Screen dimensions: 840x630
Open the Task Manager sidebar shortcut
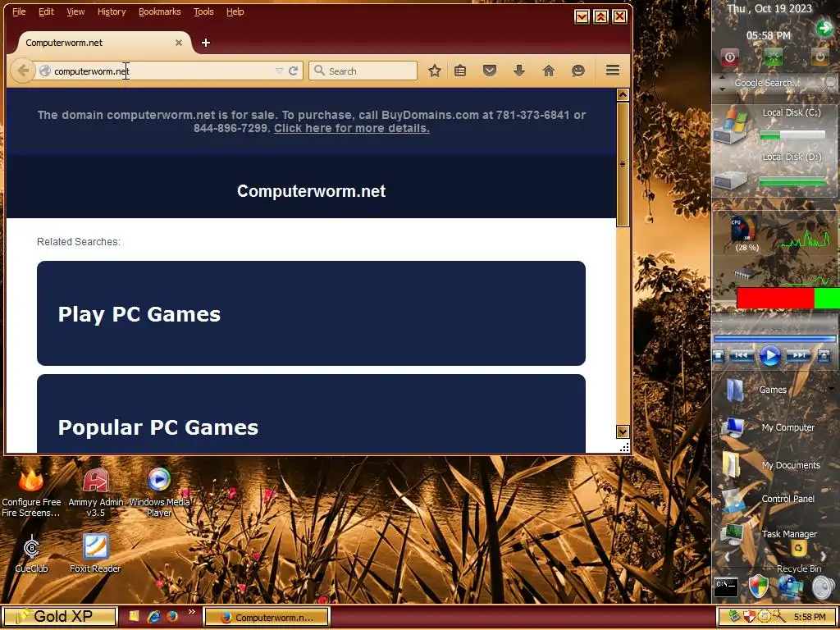tap(768, 534)
